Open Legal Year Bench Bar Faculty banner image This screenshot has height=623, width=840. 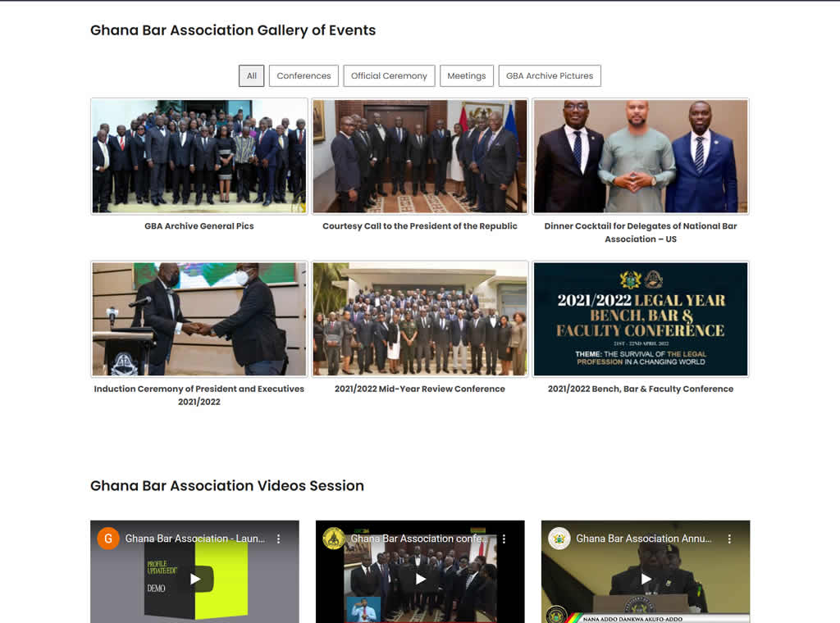(x=641, y=319)
